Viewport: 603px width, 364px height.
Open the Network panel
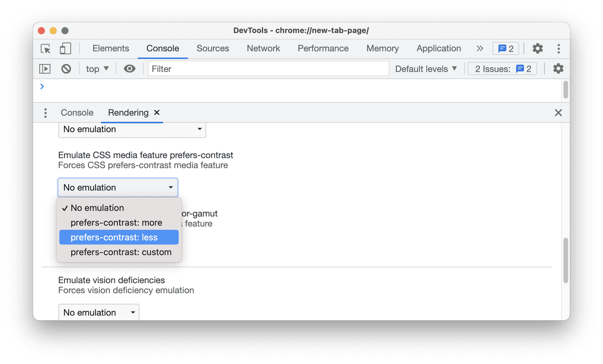[264, 48]
